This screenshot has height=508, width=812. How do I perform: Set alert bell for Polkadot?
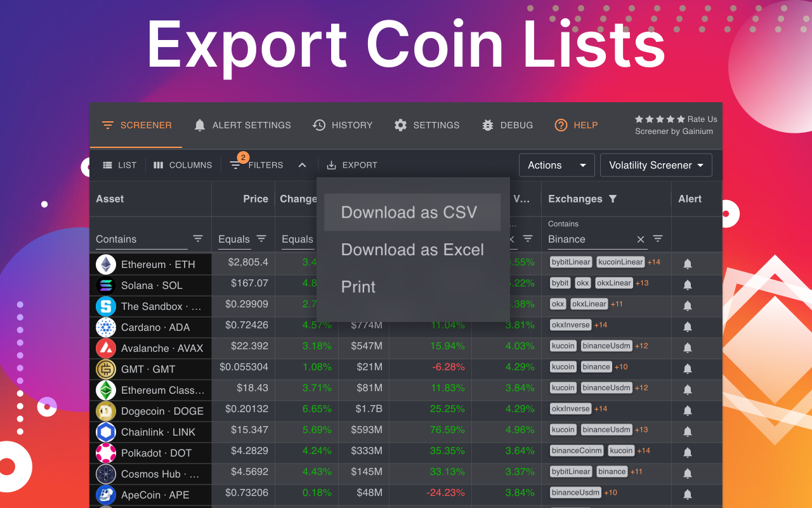pyautogui.click(x=688, y=453)
